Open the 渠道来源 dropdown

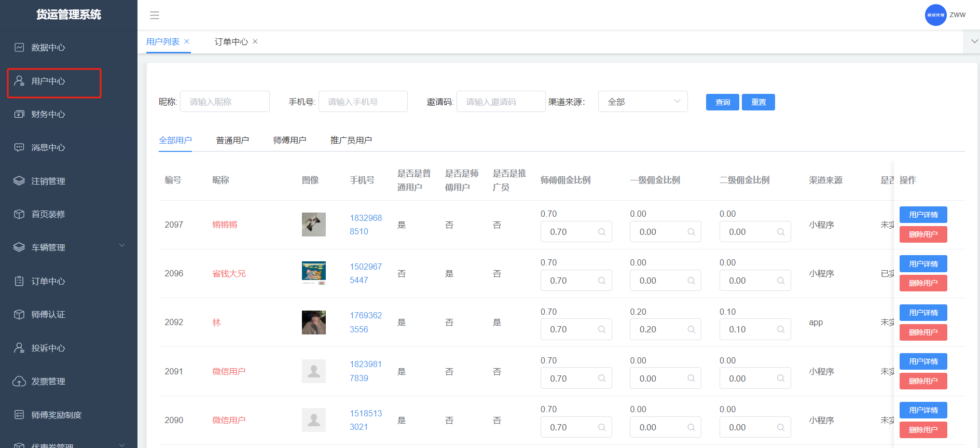point(642,102)
